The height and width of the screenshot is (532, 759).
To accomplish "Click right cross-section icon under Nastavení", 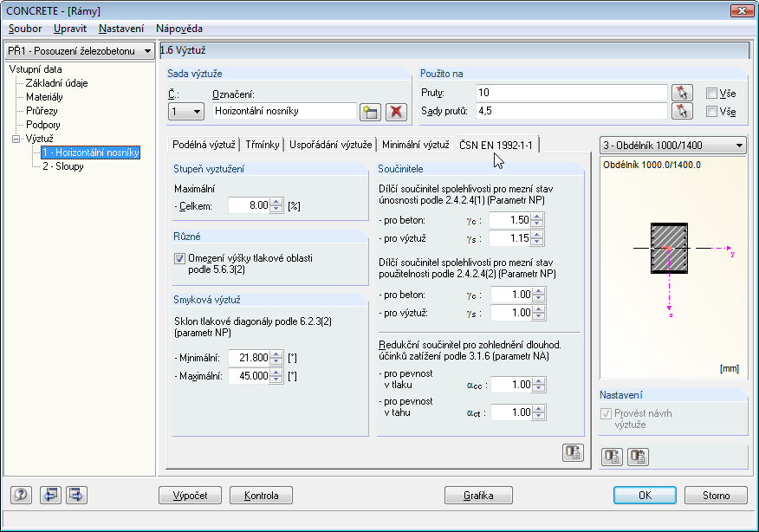I will (x=638, y=457).
